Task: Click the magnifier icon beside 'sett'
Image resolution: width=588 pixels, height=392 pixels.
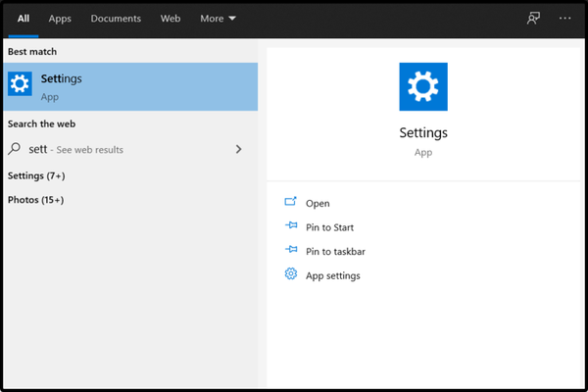Action: pos(15,150)
